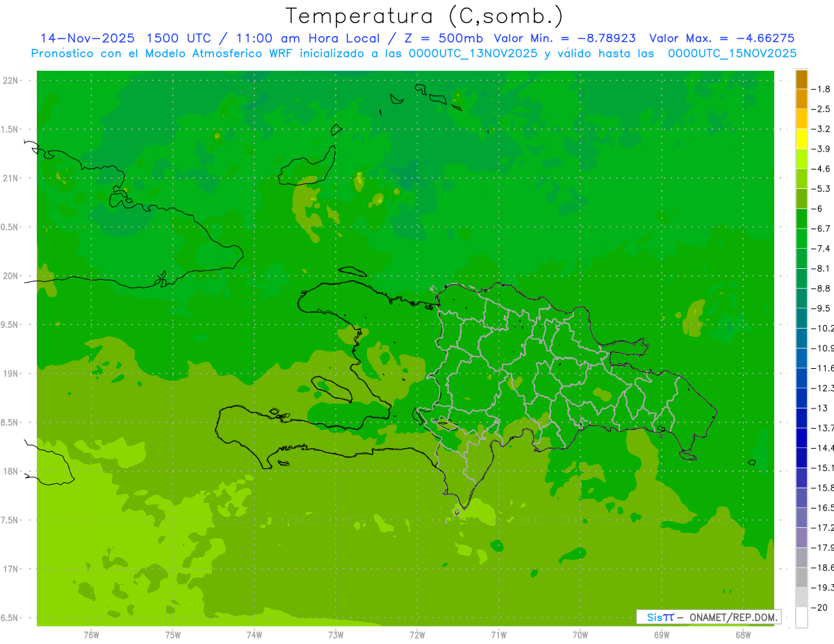Click 'Valor Min. = -8.78923' text
This screenshot has width=834, height=644.
tap(564, 38)
